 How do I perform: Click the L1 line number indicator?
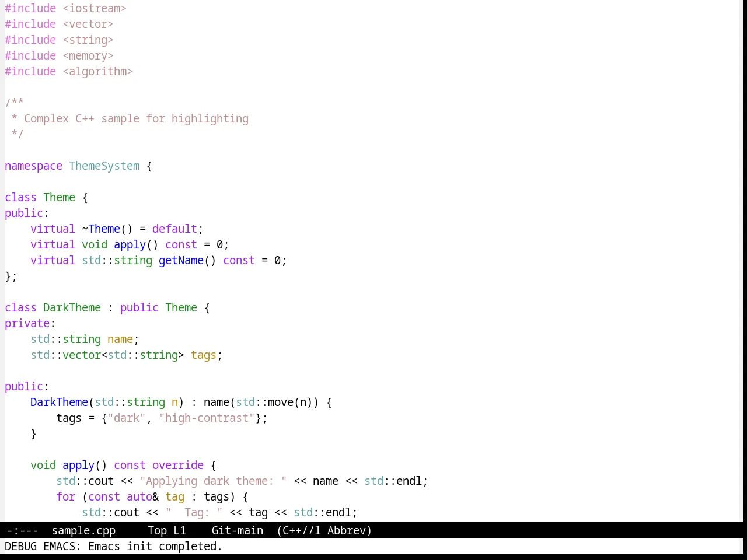tap(180, 530)
